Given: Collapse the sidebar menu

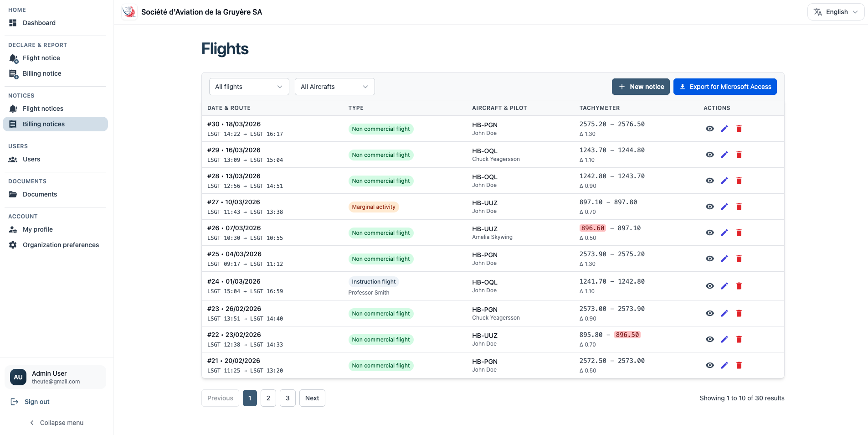Looking at the screenshot, I should pos(56,423).
